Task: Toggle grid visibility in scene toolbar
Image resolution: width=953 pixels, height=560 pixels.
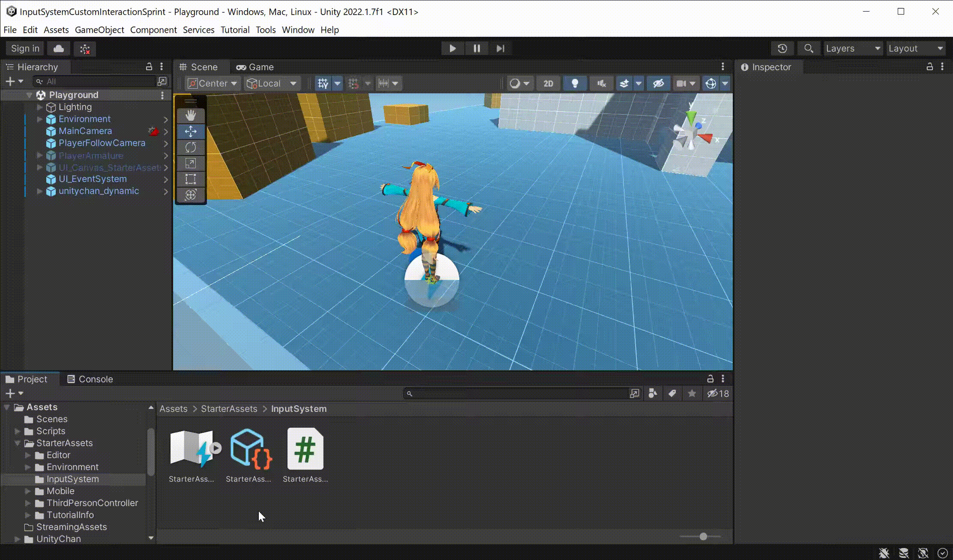Action: pyautogui.click(x=323, y=83)
